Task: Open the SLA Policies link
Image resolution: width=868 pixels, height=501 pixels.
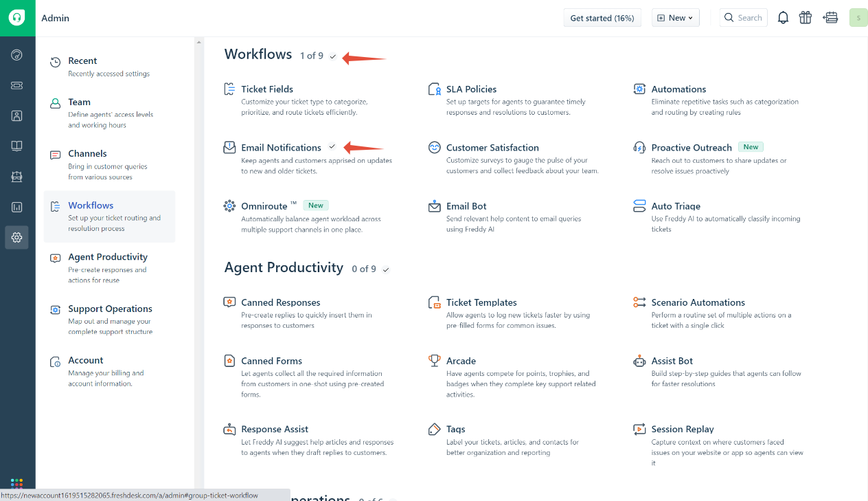Action: [471, 89]
